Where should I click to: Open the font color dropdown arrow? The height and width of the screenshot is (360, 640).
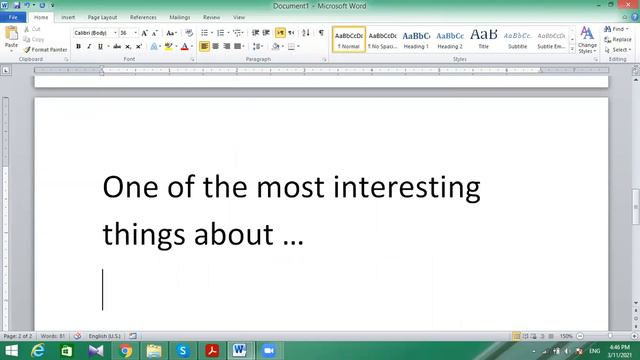(192, 47)
